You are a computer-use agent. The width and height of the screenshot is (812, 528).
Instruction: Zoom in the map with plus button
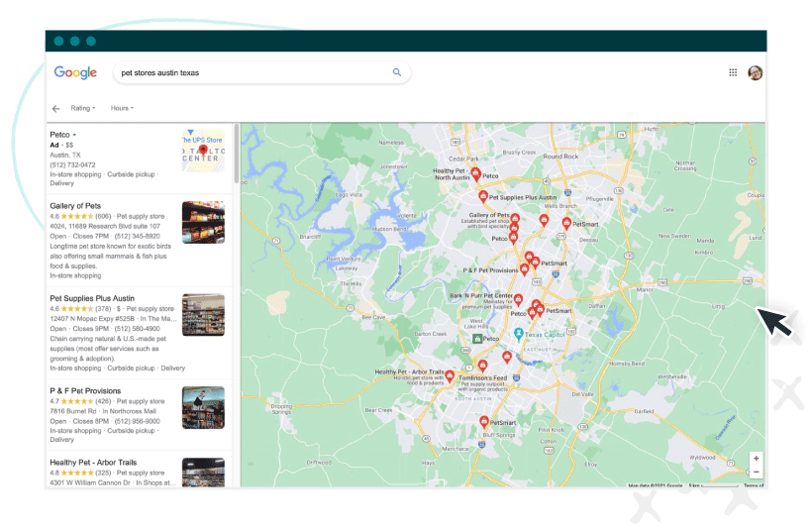[x=757, y=459]
